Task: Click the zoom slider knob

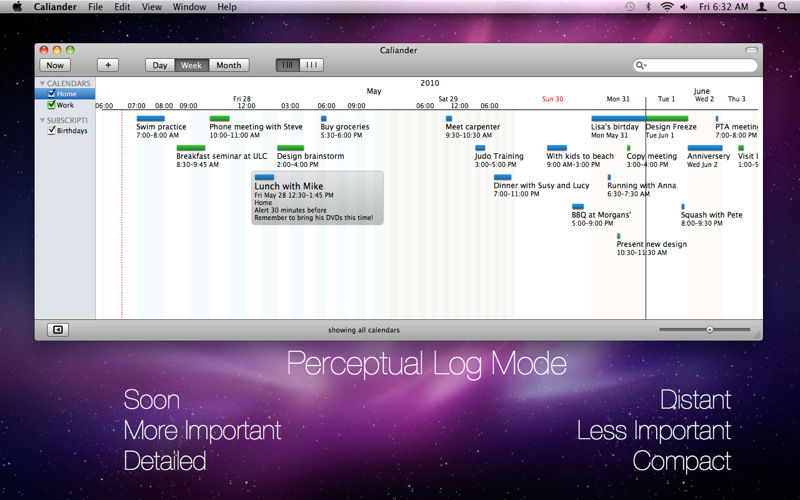Action: (710, 330)
